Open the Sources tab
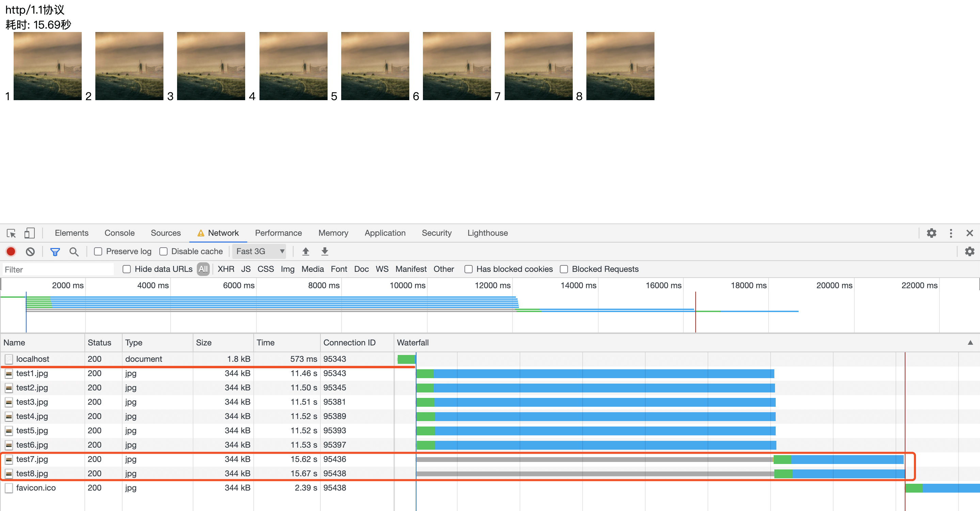This screenshot has width=980, height=511. pos(165,233)
